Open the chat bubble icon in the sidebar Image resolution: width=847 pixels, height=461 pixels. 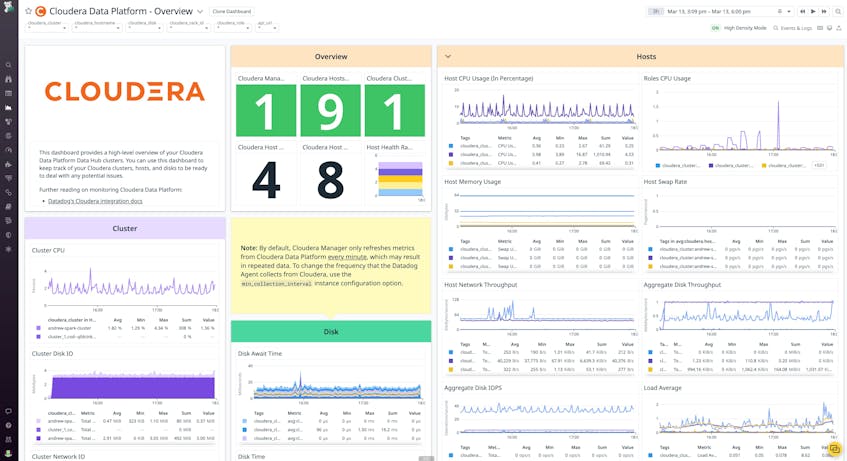tap(8, 411)
